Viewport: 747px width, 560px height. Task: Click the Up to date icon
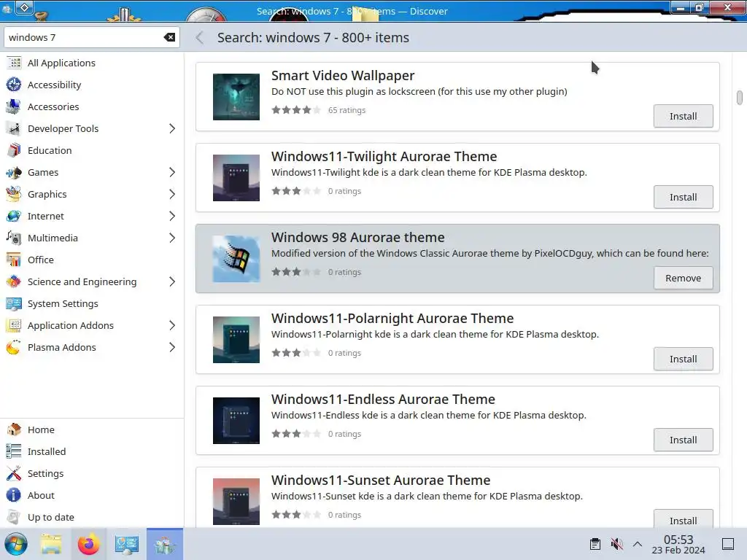14,517
